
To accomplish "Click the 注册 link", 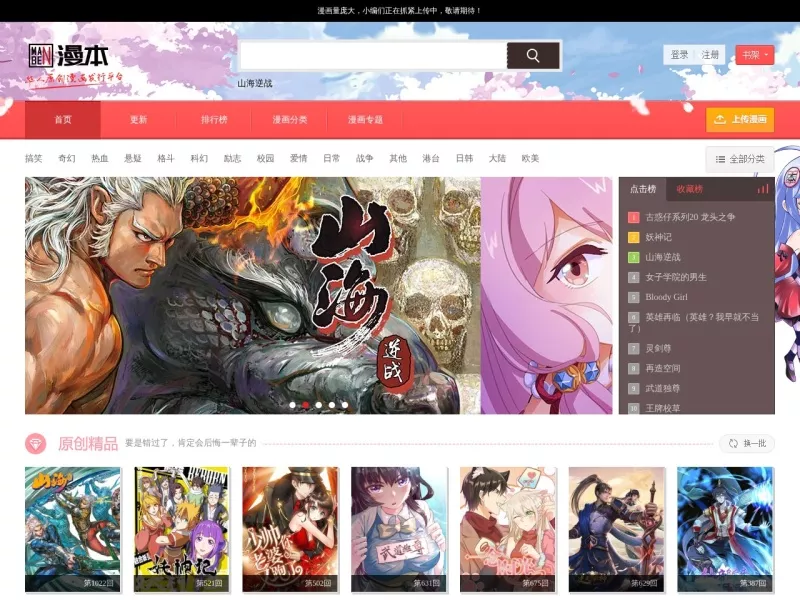I will click(x=710, y=55).
